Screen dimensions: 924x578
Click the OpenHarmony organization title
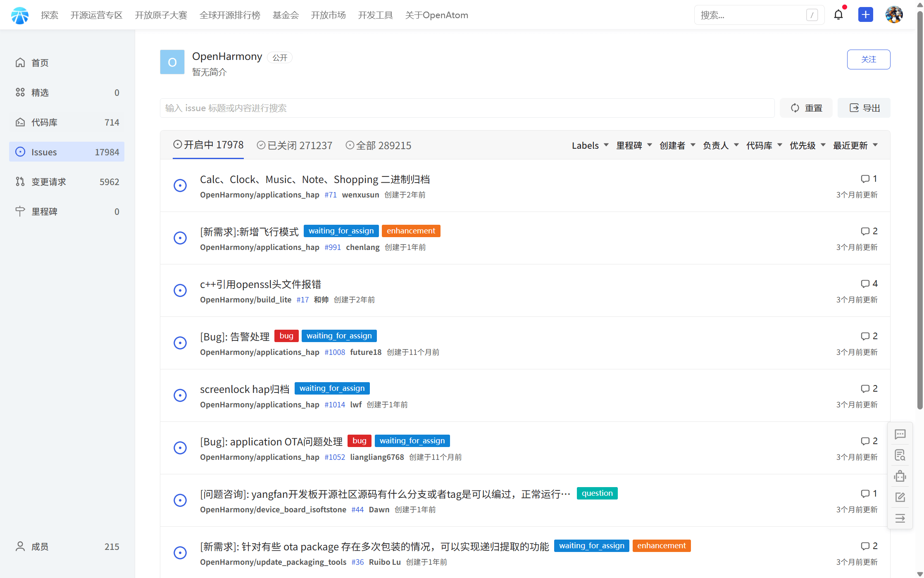227,56
